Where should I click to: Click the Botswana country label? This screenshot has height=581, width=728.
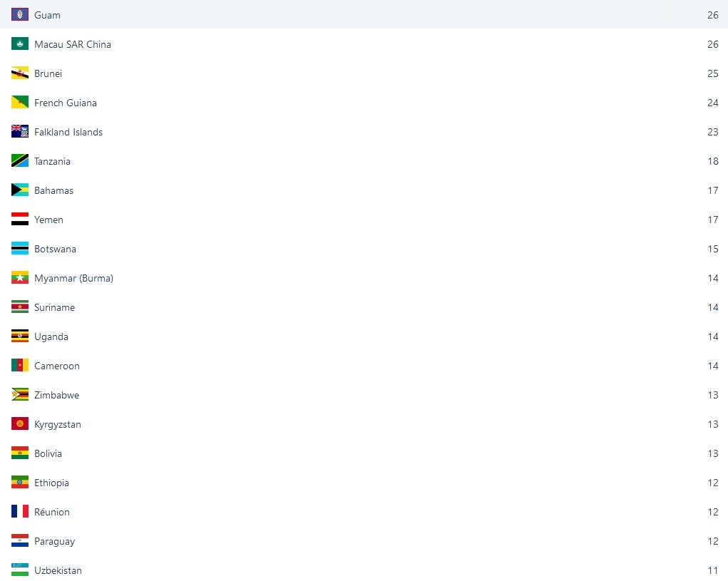tap(55, 249)
